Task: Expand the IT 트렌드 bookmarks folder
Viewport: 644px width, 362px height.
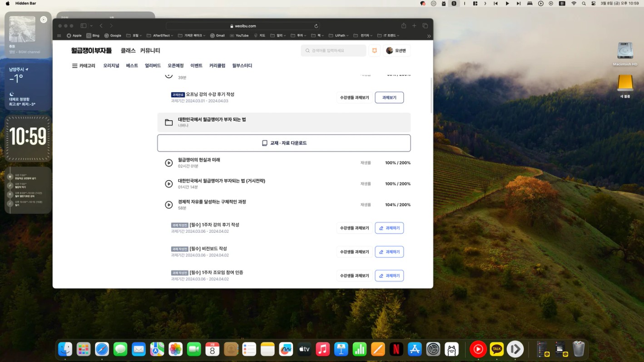Action: point(388,35)
